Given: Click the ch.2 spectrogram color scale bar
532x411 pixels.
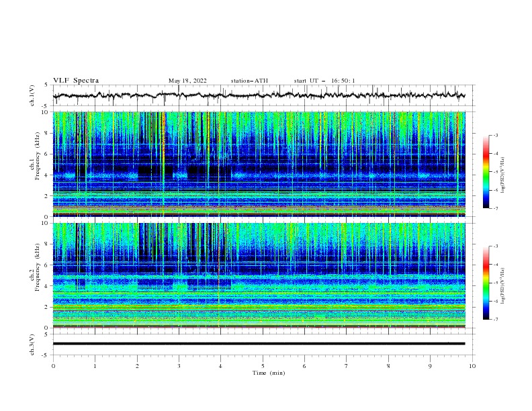Looking at the screenshot, I should coord(486,283).
